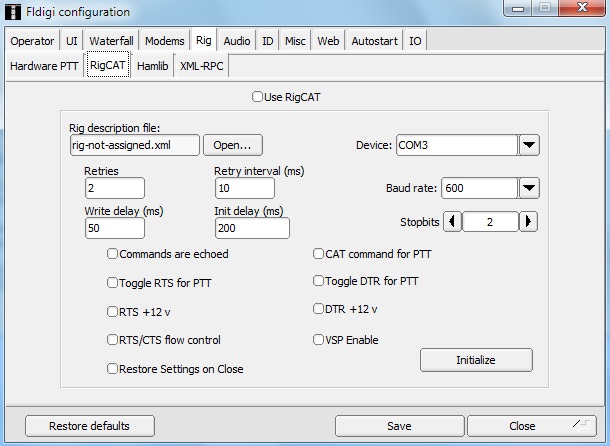Select the XML-RPC tab
Image resolution: width=610 pixels, height=446 pixels.
pos(202,66)
